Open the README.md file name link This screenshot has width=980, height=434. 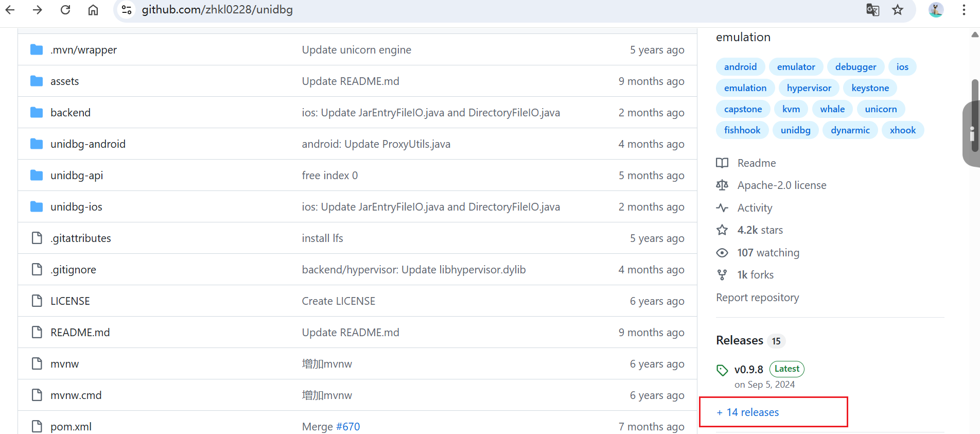coord(80,333)
